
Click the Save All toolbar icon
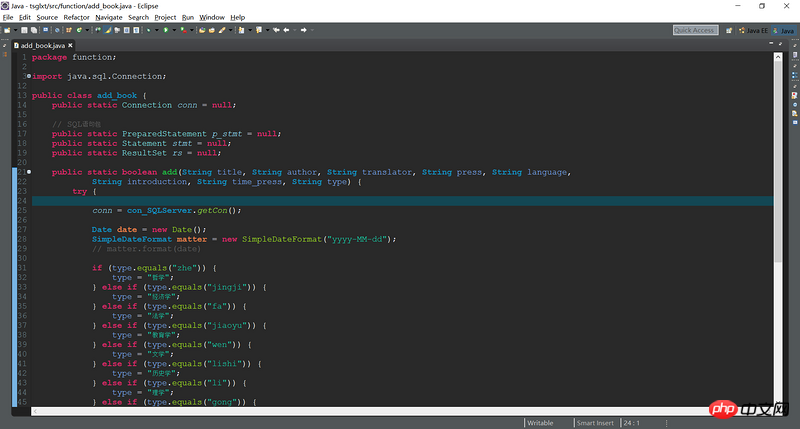coord(33,30)
